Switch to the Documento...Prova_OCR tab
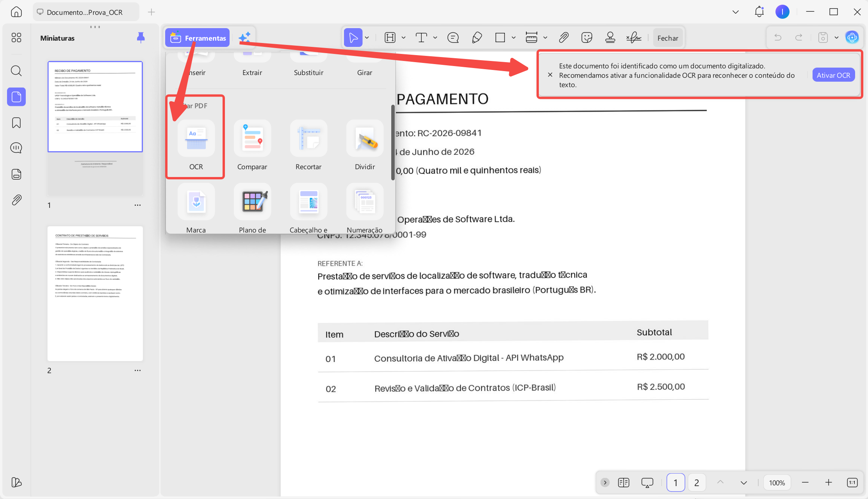The width and height of the screenshot is (868, 499). (x=86, y=12)
